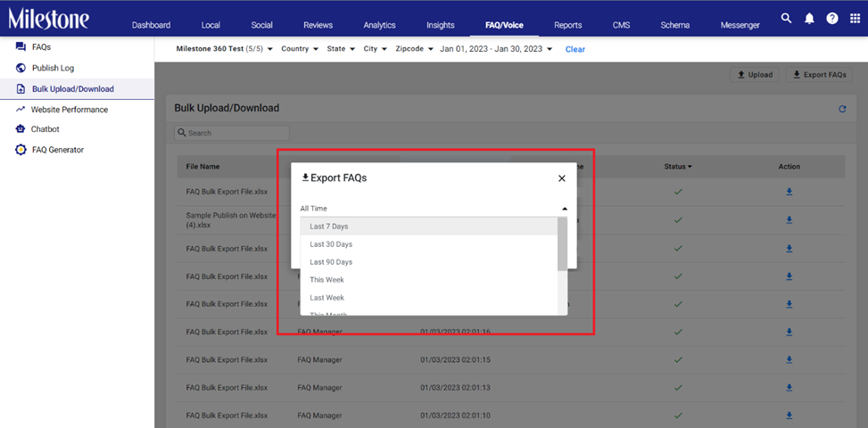Close the Export FAQs dialog

(x=562, y=178)
